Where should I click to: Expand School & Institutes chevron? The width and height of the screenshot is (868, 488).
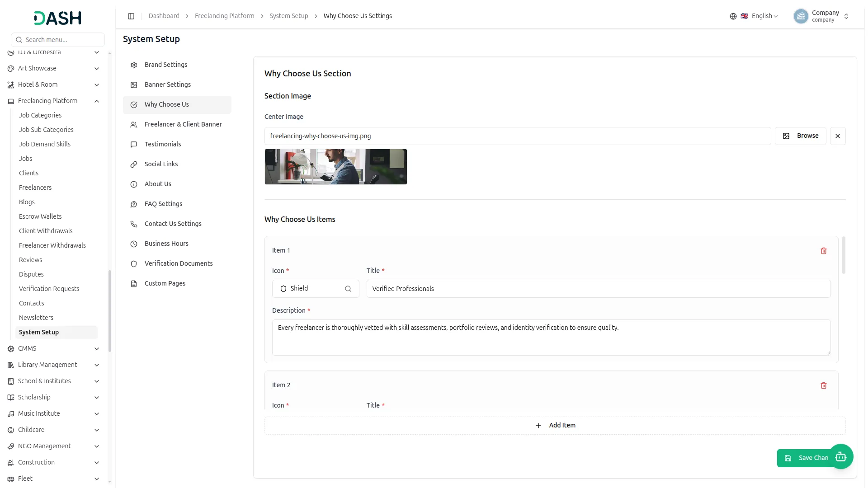click(x=97, y=381)
